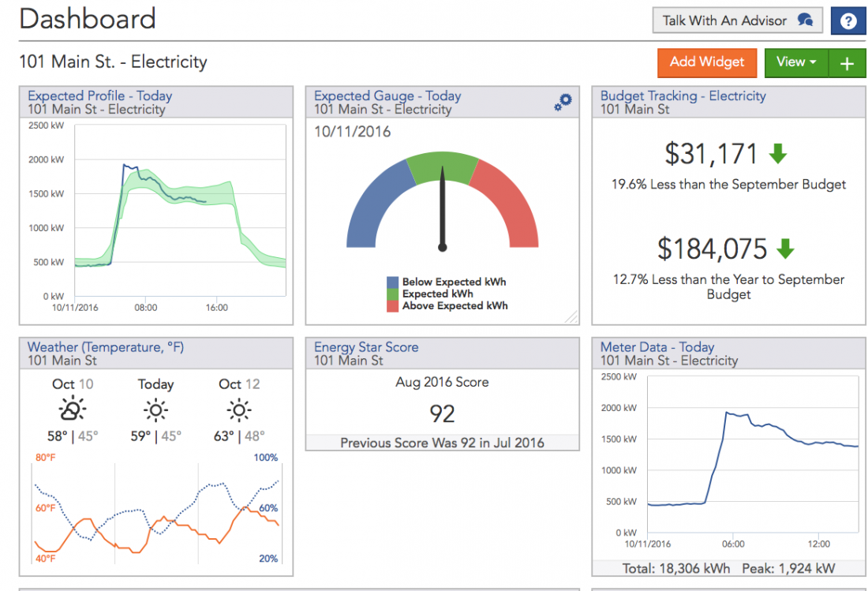The image size is (868, 591).
Task: Click the orange Add Widget button
Action: [x=707, y=62]
